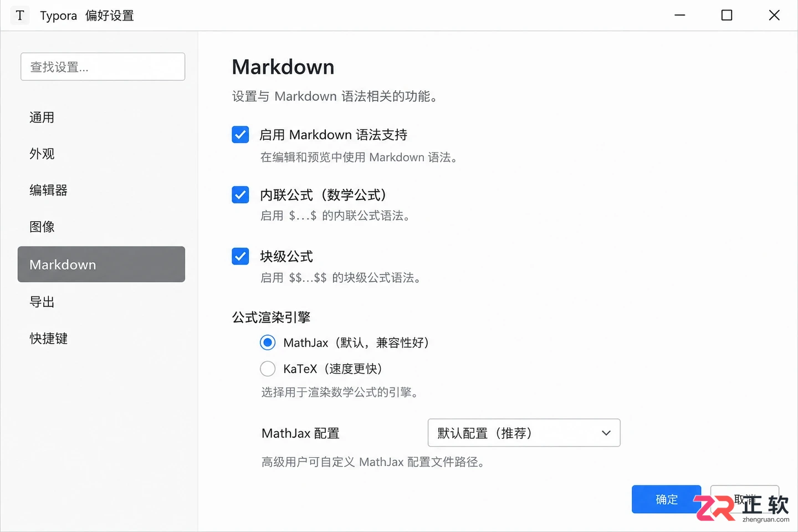Click the MathJax 配置 label
This screenshot has height=532, width=798.
point(300,433)
